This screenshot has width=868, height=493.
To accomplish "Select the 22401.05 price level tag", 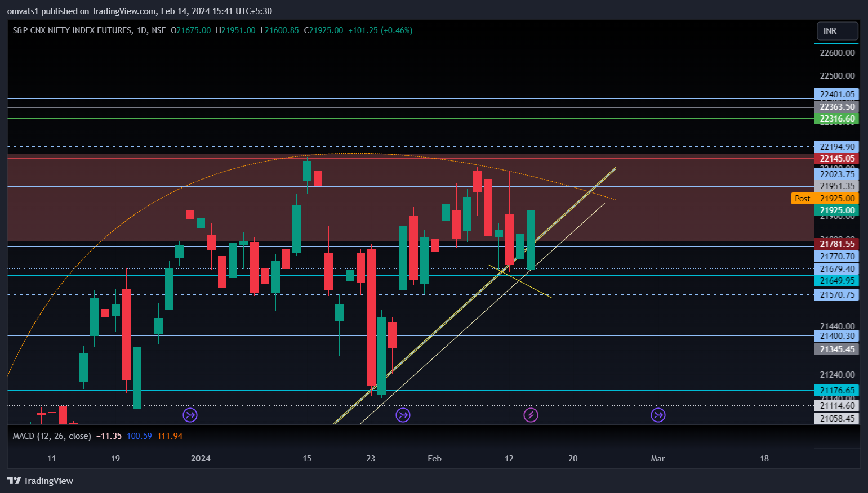I will click(836, 95).
